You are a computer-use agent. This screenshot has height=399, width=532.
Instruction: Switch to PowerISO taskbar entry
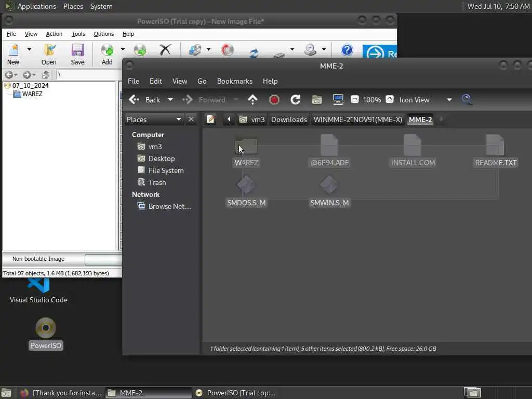click(236, 393)
